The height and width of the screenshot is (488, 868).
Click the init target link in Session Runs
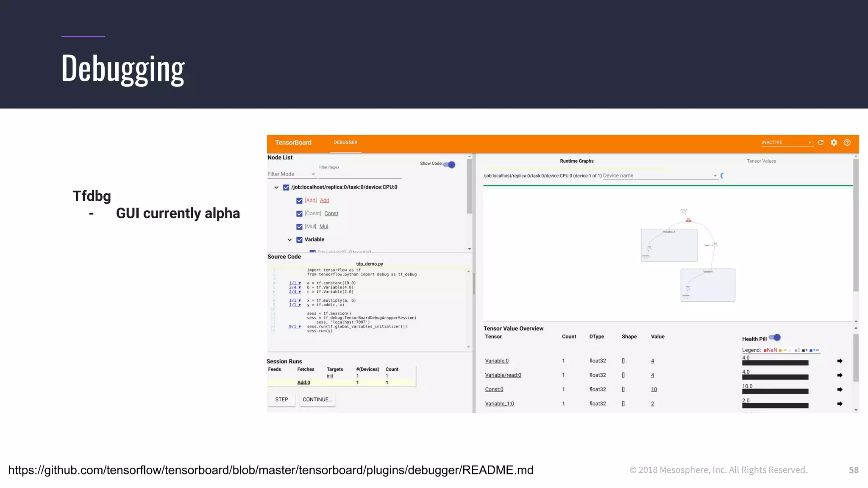(330, 376)
